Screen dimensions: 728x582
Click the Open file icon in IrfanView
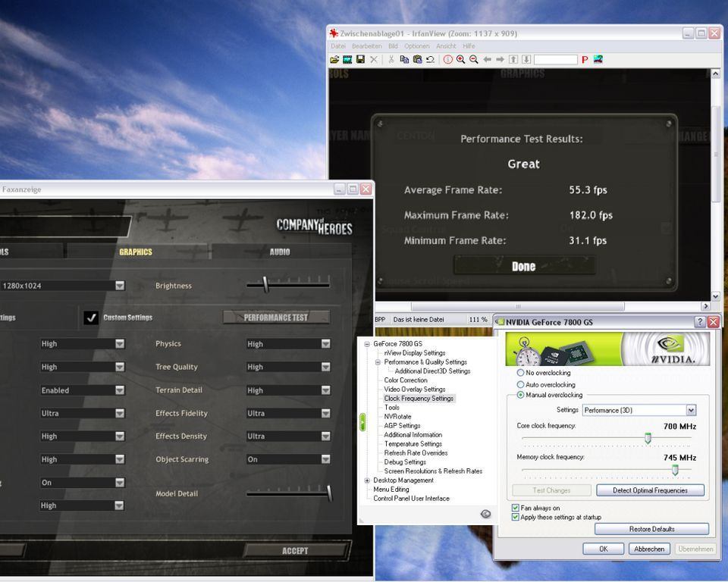point(334,59)
